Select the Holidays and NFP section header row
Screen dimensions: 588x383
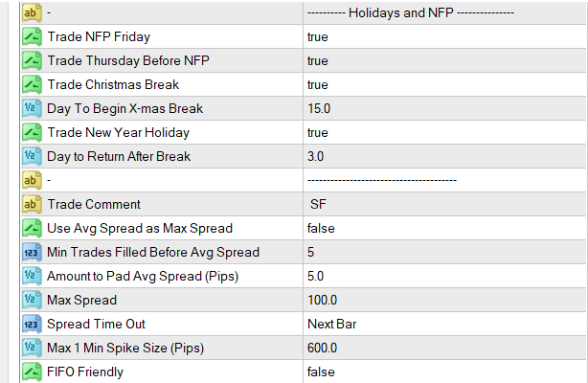coord(411,13)
